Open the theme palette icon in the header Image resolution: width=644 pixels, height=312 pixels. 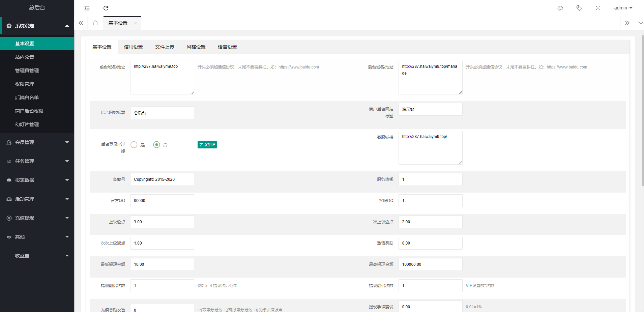pos(560,8)
